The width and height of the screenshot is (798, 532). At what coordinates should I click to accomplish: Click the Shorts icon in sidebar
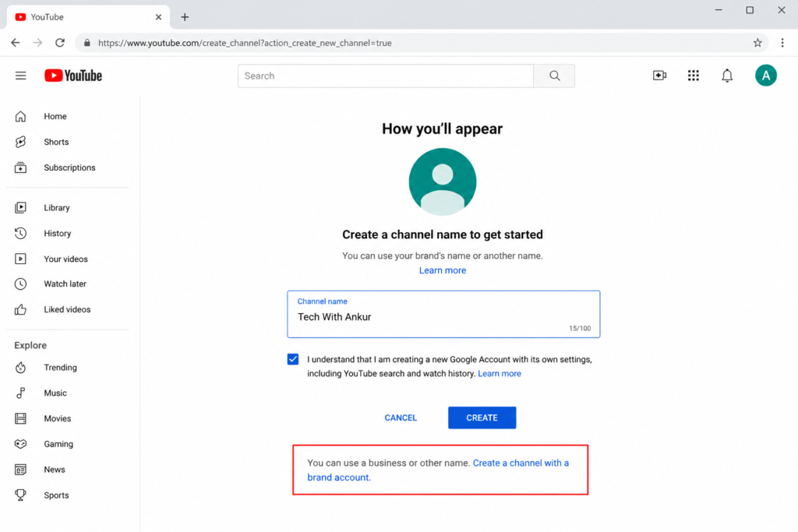(20, 142)
